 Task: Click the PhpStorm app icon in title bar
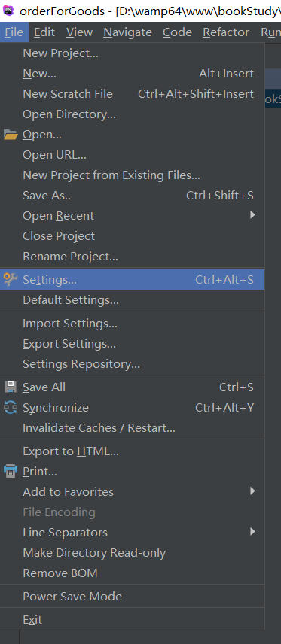(8, 10)
